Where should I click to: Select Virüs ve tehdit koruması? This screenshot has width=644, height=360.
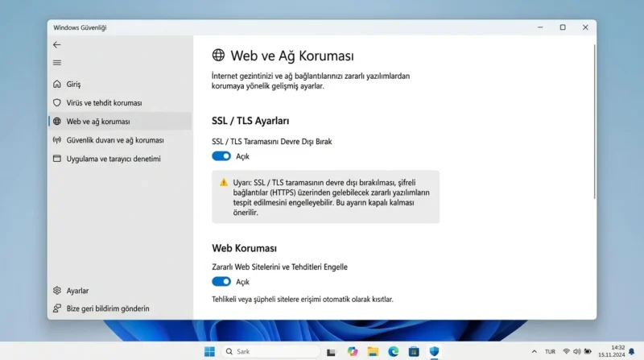[x=120, y=103]
